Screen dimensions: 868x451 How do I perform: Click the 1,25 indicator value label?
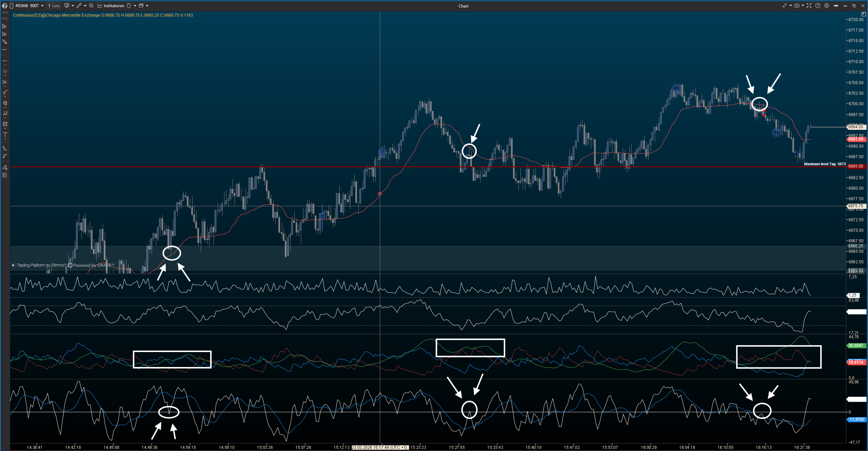pyautogui.click(x=853, y=295)
